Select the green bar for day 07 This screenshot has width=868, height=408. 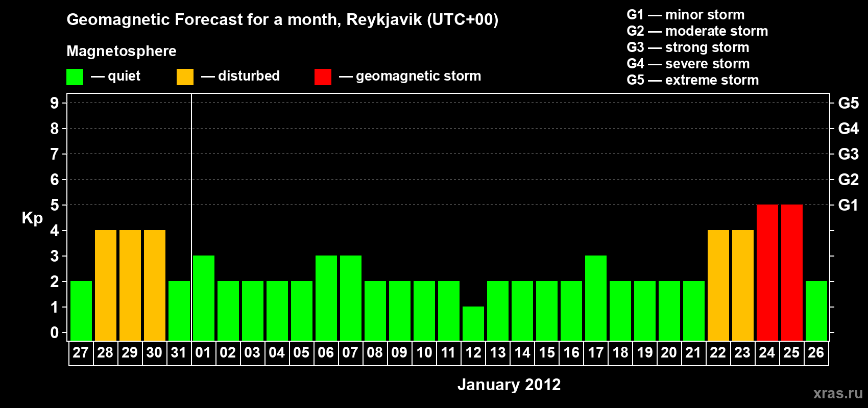[x=351, y=298]
